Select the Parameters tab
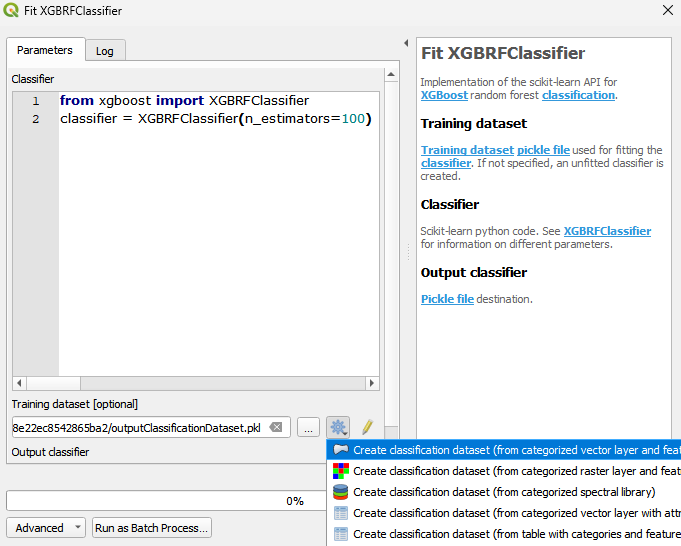The height and width of the screenshot is (546, 681). pos(45,50)
